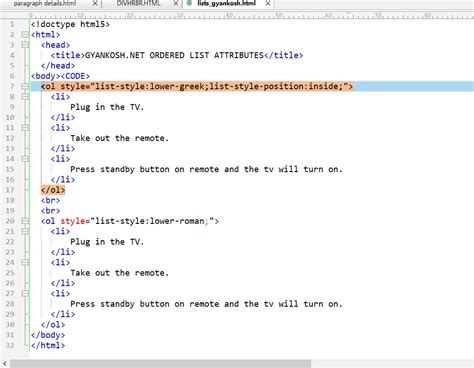Click closing li tag on line 29

pyautogui.click(x=63, y=314)
